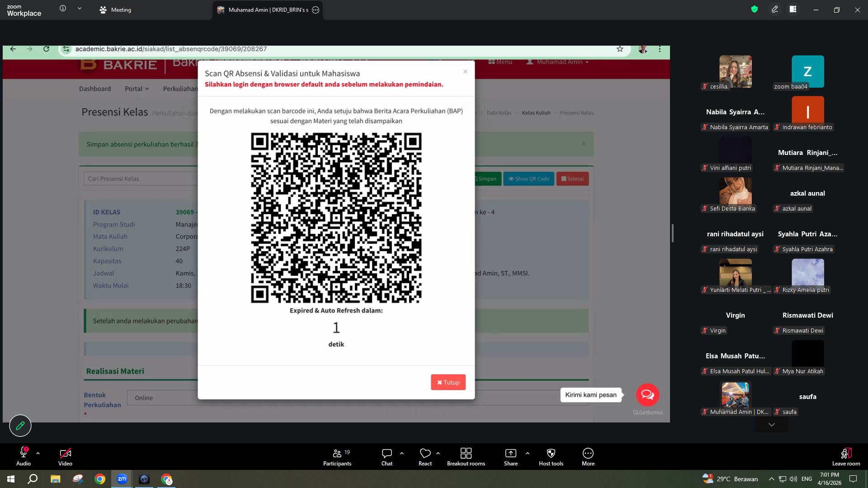This screenshot has height=488, width=868.
Task: Click the browser back arrow
Action: coord(13,49)
